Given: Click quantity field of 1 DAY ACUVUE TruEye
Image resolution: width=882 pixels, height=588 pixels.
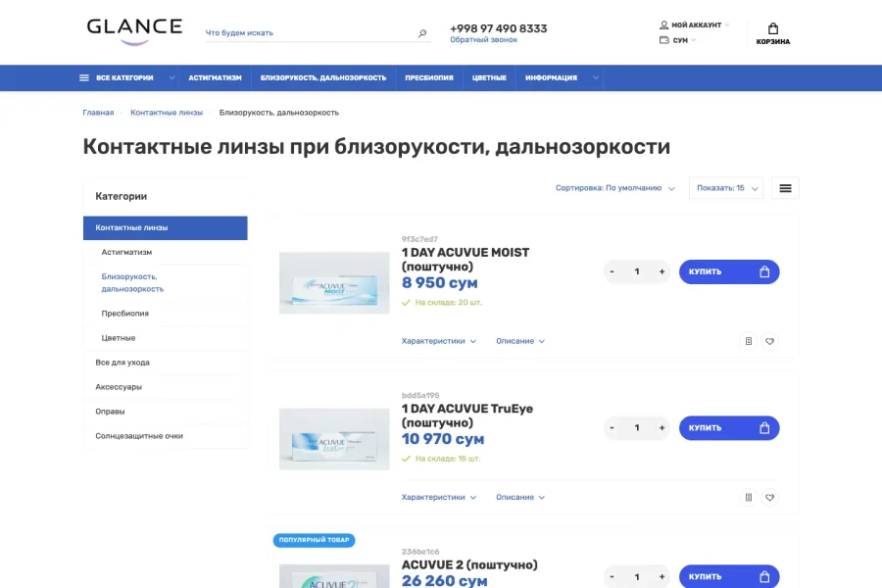Looking at the screenshot, I should click(x=637, y=428).
